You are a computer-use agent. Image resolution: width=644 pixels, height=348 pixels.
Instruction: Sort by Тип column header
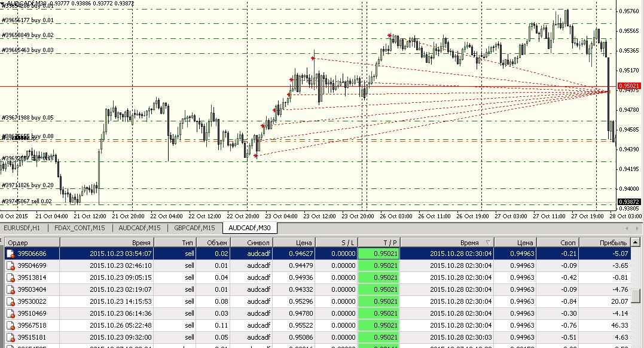[175, 242]
